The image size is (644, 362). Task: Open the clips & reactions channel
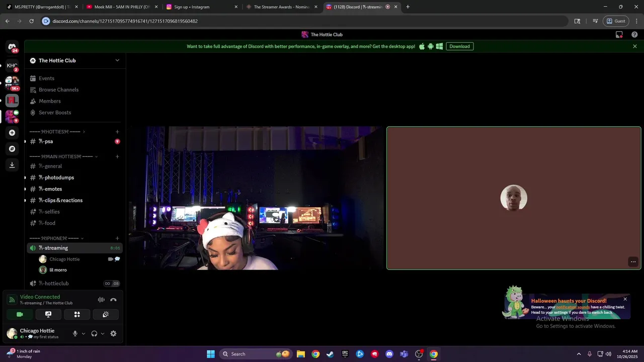74,200
